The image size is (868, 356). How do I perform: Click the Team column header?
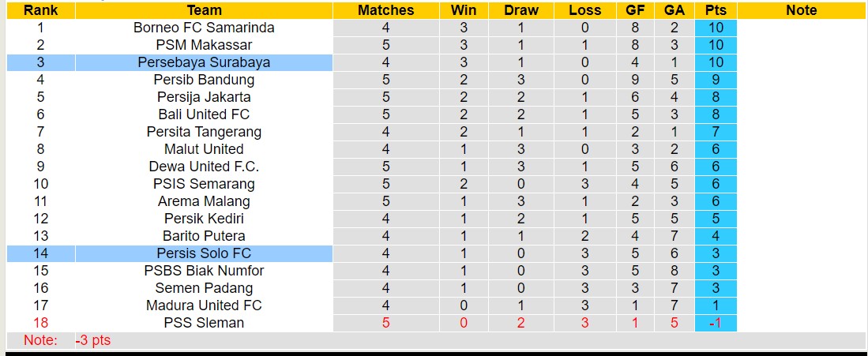pos(204,10)
